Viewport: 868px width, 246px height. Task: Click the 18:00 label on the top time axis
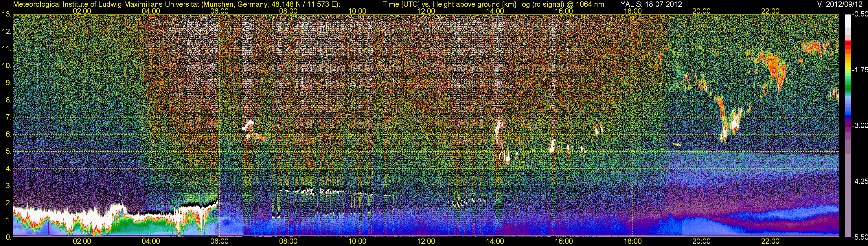632,11
